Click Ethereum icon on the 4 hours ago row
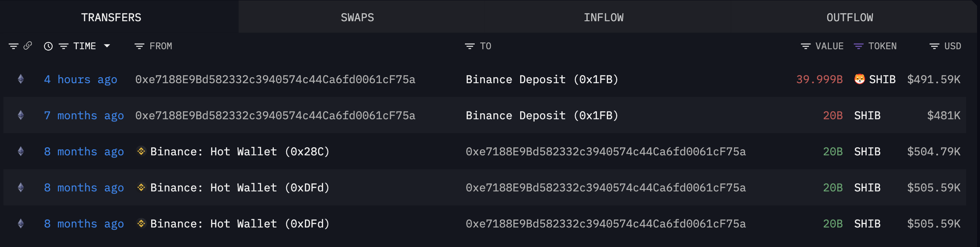The image size is (980, 247). pyautogui.click(x=21, y=79)
